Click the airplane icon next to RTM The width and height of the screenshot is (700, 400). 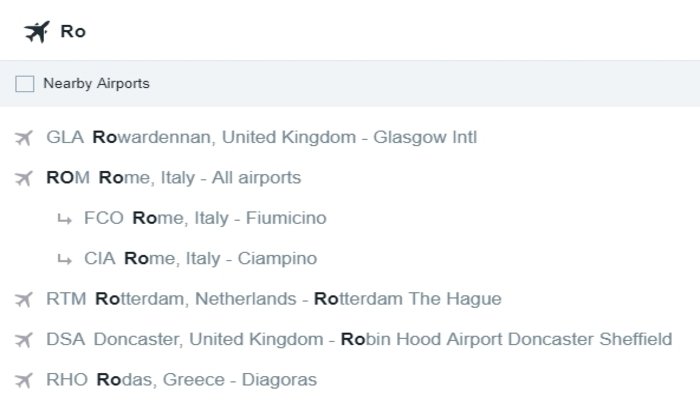[x=24, y=300]
